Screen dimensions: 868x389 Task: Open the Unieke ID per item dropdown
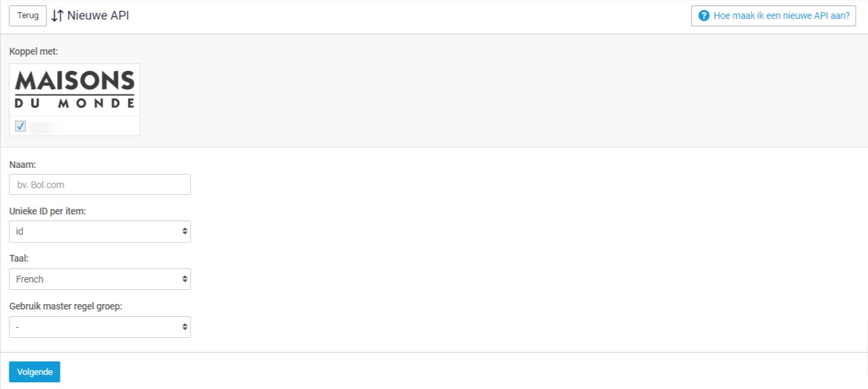pos(100,231)
